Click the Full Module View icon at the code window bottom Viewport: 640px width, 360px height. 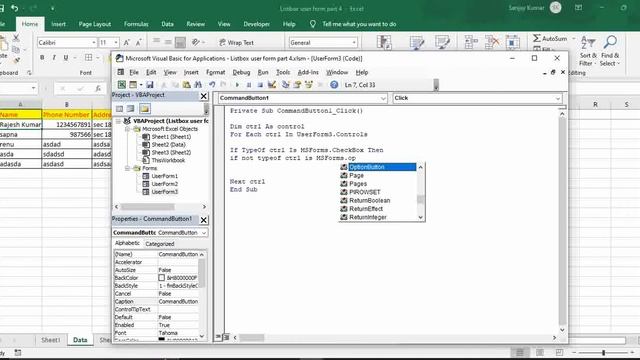226,337
